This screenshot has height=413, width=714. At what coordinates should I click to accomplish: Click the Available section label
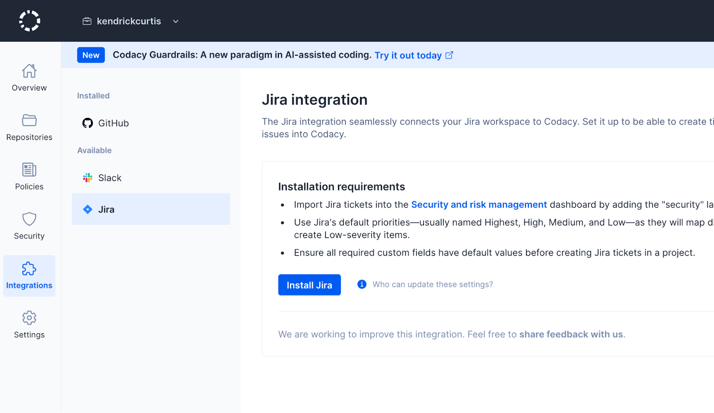94,150
